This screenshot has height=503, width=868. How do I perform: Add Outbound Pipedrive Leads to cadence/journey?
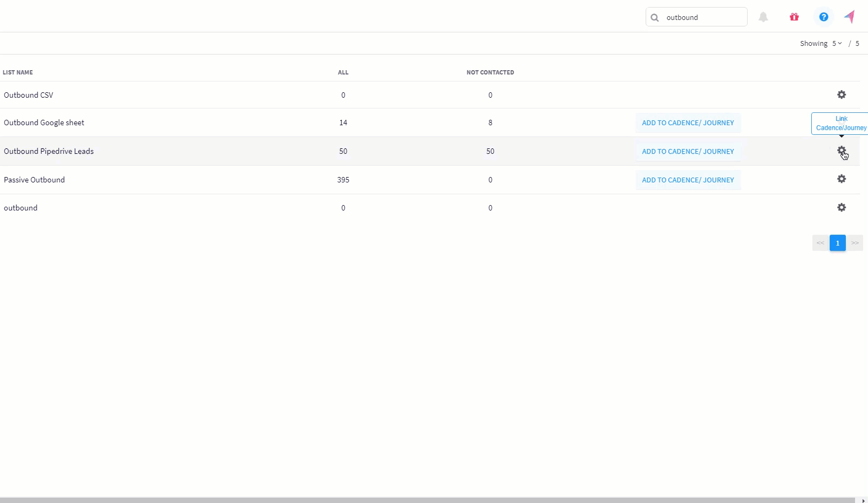(688, 151)
